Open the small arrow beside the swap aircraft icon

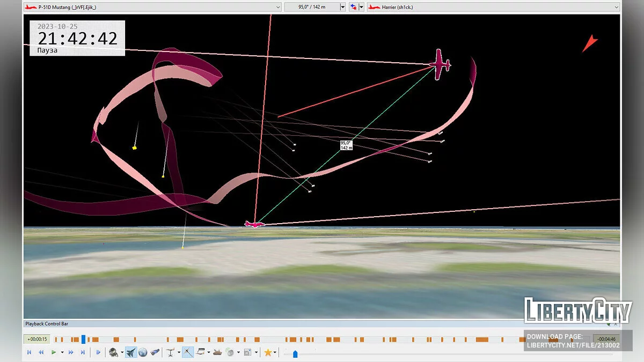[x=361, y=7]
